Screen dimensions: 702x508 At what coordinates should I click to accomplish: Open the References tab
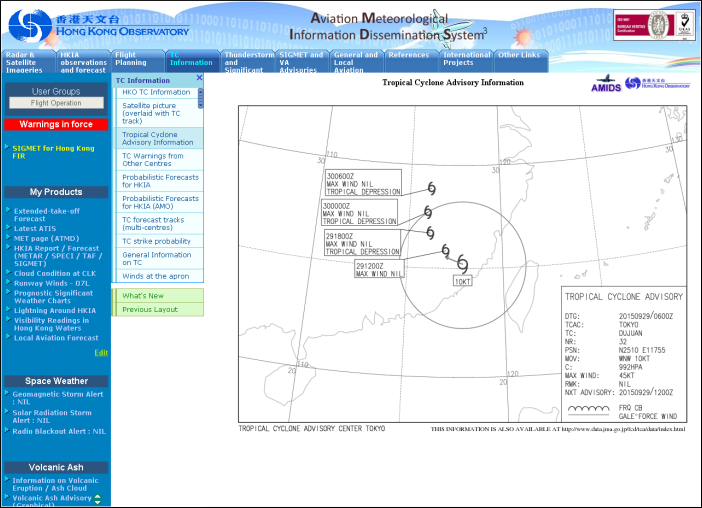coord(411,62)
